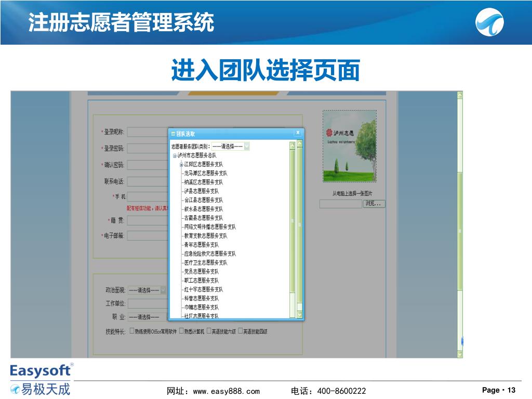532x399 pixels.
Task: Click the 电子邮箱 input field
Action: [x=148, y=236]
